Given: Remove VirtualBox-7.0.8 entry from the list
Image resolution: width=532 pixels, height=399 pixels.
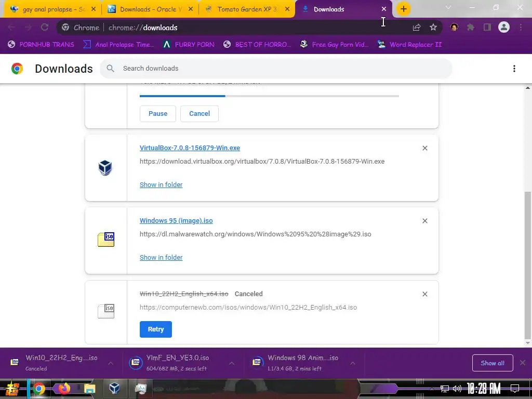Looking at the screenshot, I should [425, 148].
